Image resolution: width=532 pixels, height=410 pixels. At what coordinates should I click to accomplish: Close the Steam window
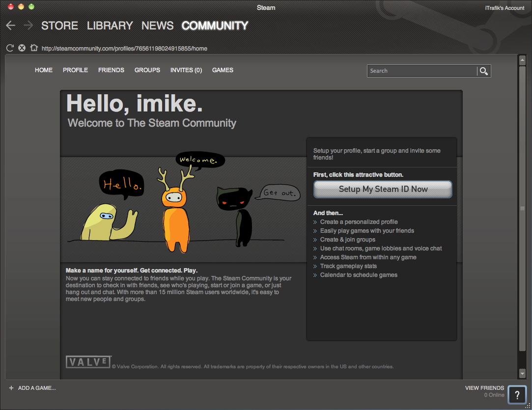coord(10,6)
